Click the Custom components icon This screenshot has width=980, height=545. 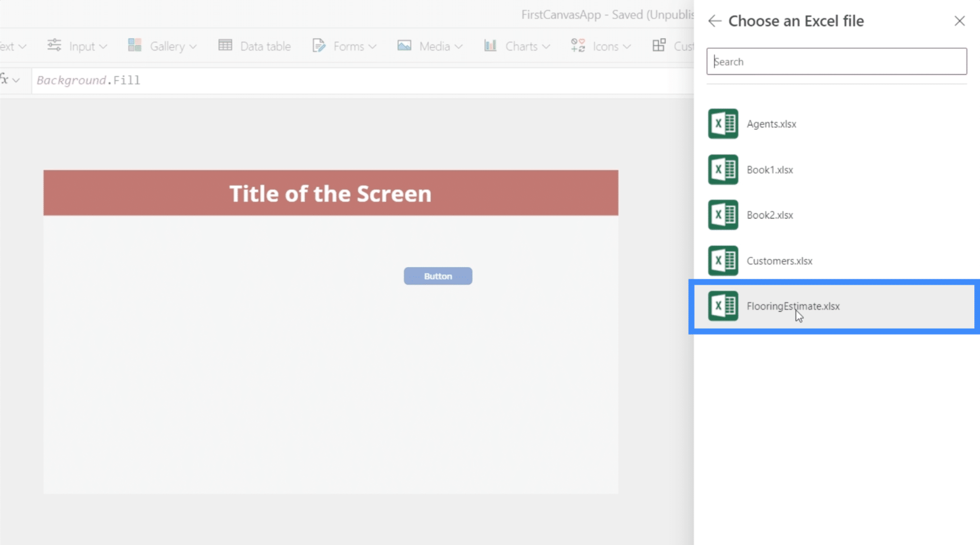pos(659,45)
